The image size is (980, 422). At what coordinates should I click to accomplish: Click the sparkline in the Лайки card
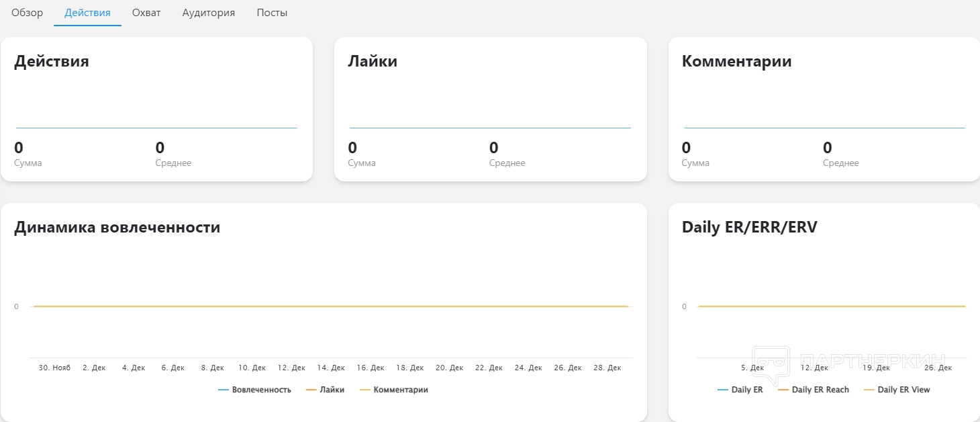[x=490, y=128]
